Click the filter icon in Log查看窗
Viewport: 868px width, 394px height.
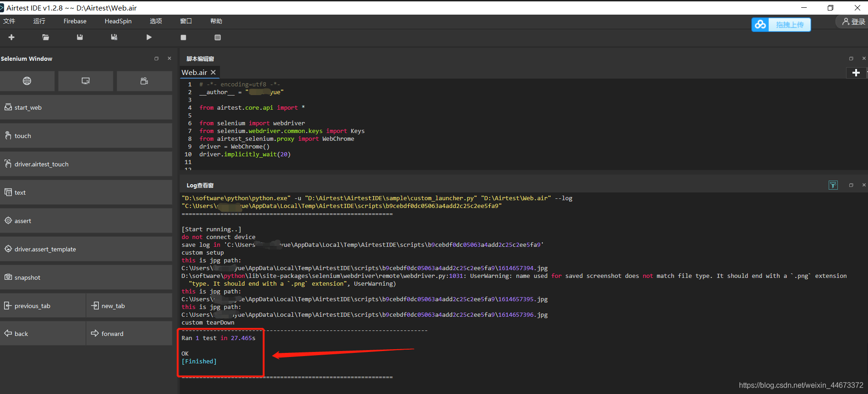(x=833, y=185)
